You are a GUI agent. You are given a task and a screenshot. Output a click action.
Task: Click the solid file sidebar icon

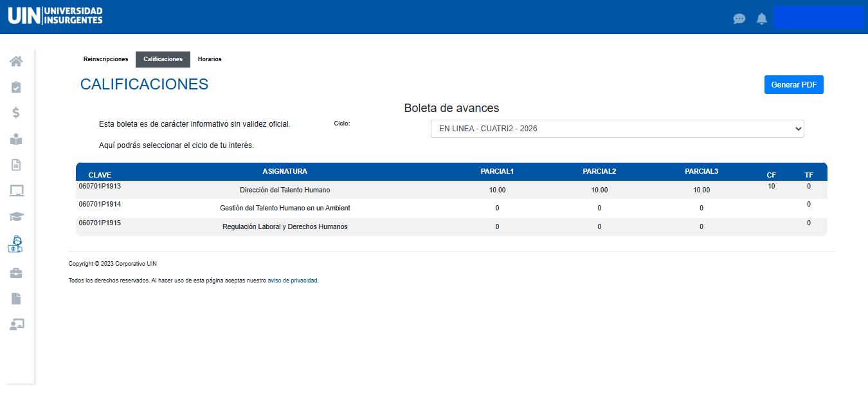tap(16, 299)
